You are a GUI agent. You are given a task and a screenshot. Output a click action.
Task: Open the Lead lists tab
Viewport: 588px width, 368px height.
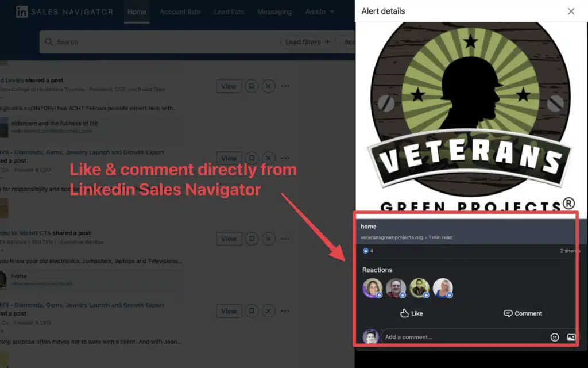[x=229, y=12]
